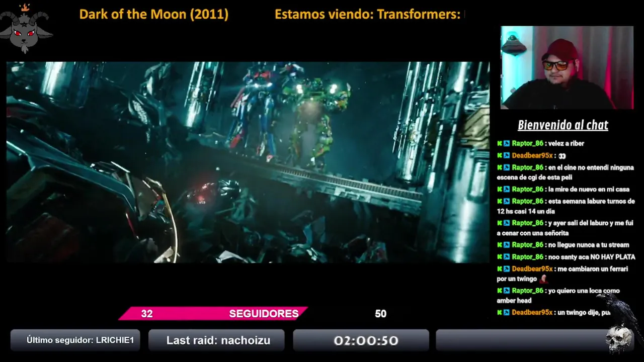The height and width of the screenshot is (362, 644).
Task: Click the follower goal number 50
Action: click(380, 314)
